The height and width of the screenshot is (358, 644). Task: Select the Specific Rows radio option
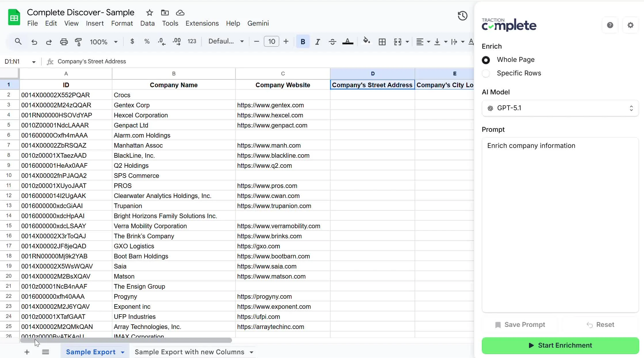click(x=486, y=73)
